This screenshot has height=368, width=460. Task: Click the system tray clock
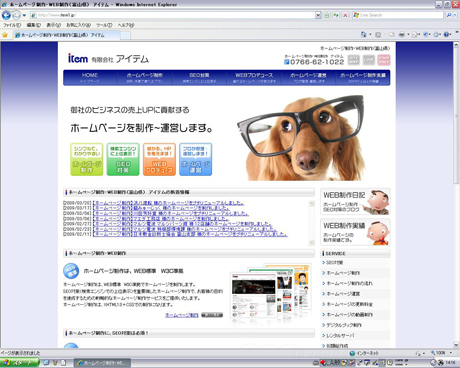coord(450,362)
